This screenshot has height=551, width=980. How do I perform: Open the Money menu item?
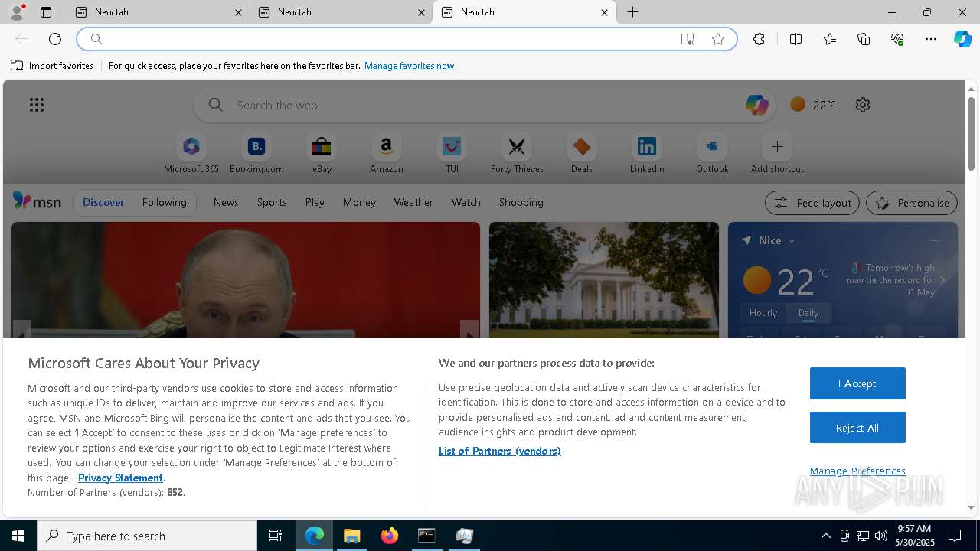[x=359, y=202]
